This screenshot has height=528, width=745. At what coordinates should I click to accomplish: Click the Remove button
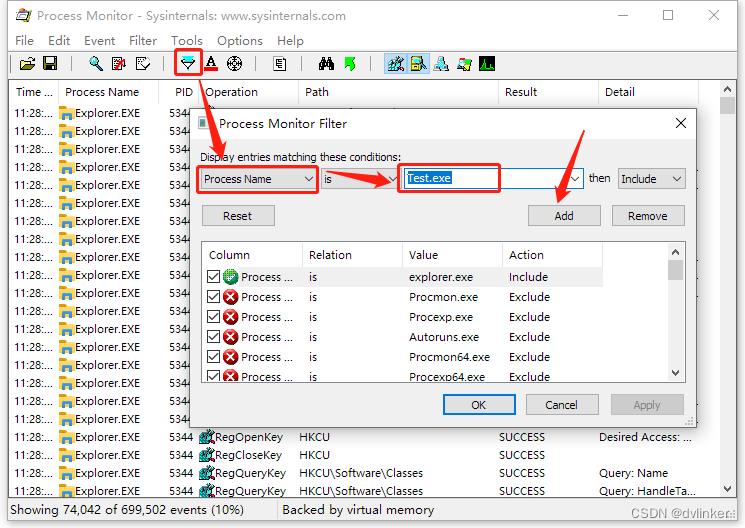click(648, 216)
